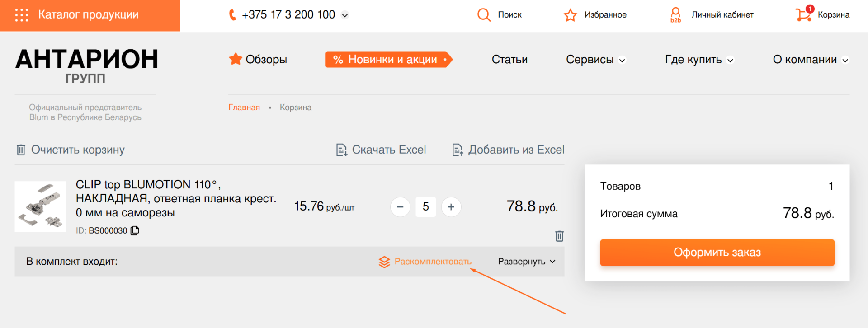Expand the kit contents with Развернуть

527,262
